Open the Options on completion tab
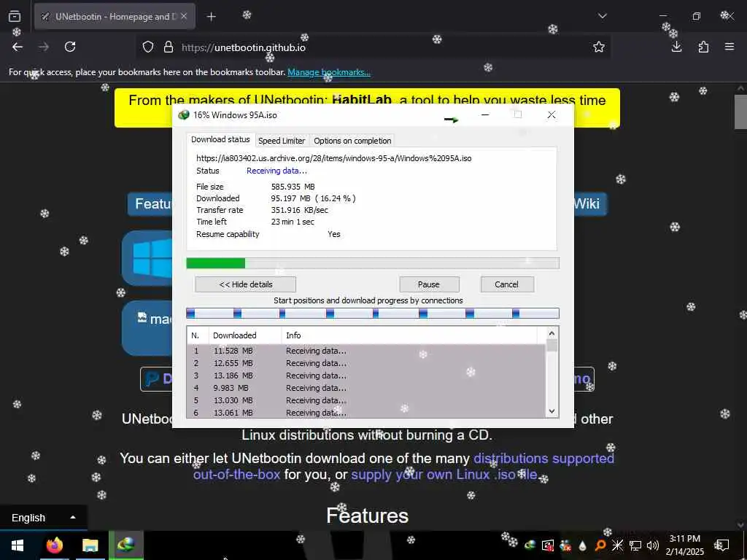This screenshot has width=747, height=560. (x=352, y=141)
